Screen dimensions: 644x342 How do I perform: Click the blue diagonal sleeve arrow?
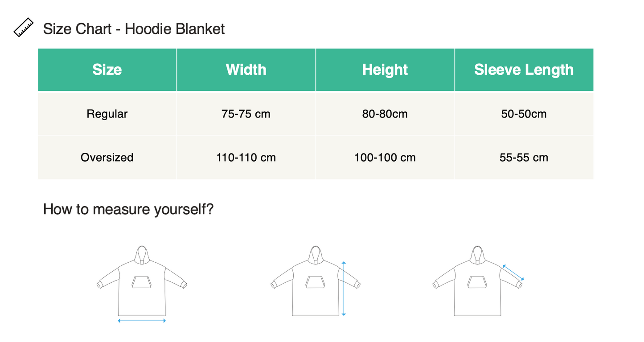coord(513,273)
